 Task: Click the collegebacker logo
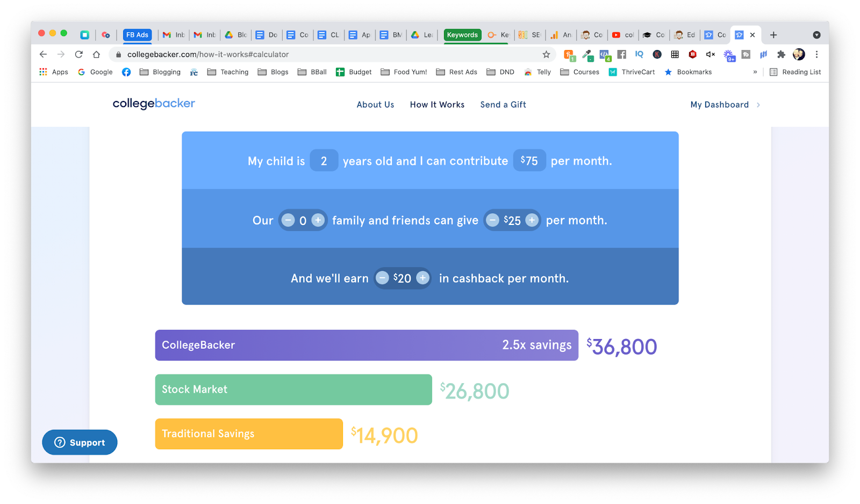tap(154, 104)
